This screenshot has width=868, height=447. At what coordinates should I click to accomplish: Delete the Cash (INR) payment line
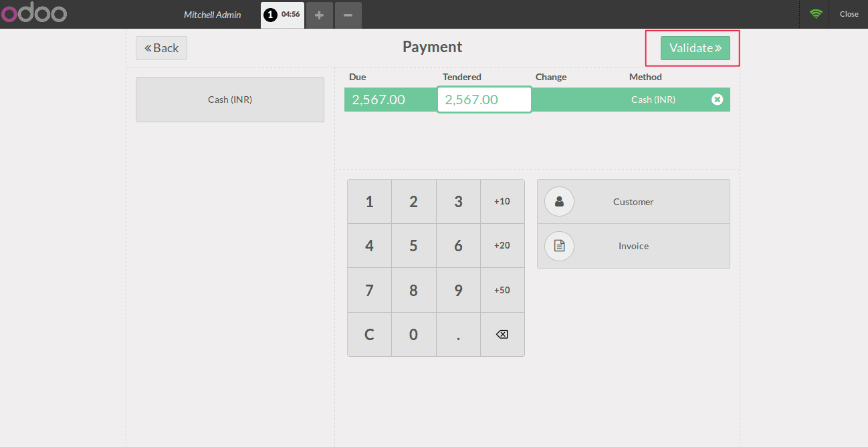(x=717, y=100)
